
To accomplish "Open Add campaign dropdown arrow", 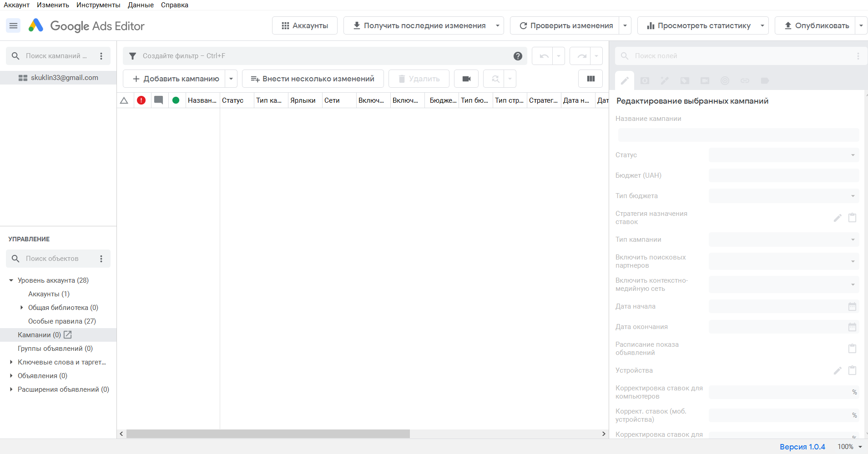I will click(x=231, y=79).
